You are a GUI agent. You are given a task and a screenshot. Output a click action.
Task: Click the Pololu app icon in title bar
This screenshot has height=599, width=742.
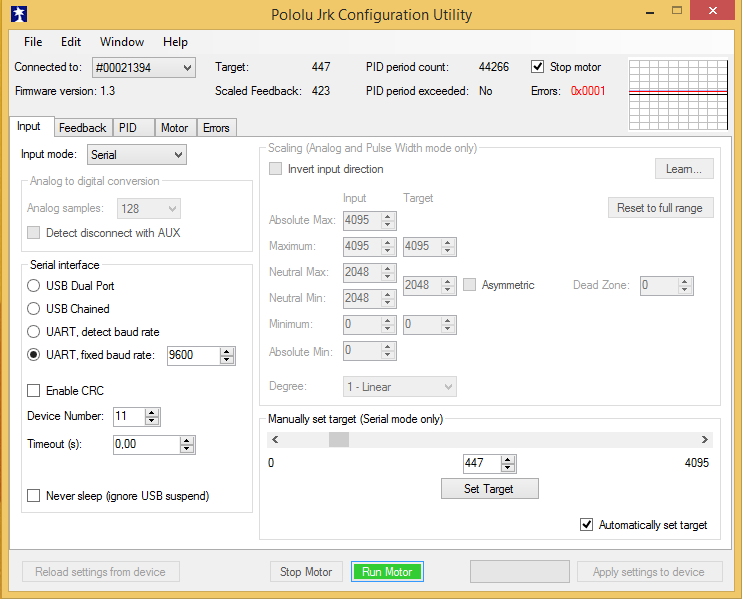point(19,15)
